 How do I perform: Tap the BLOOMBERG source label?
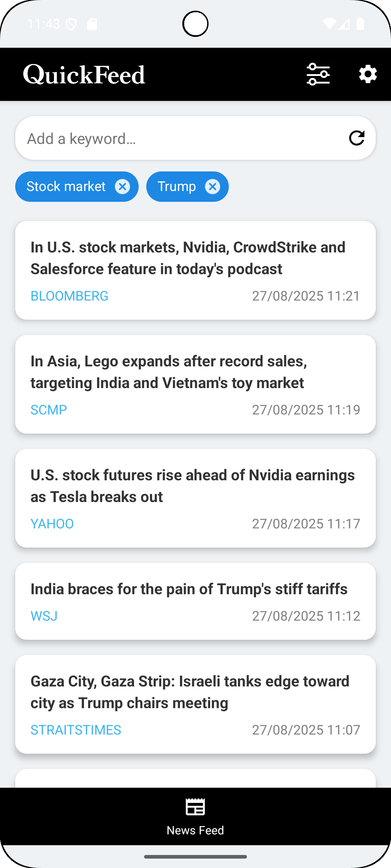coord(70,296)
